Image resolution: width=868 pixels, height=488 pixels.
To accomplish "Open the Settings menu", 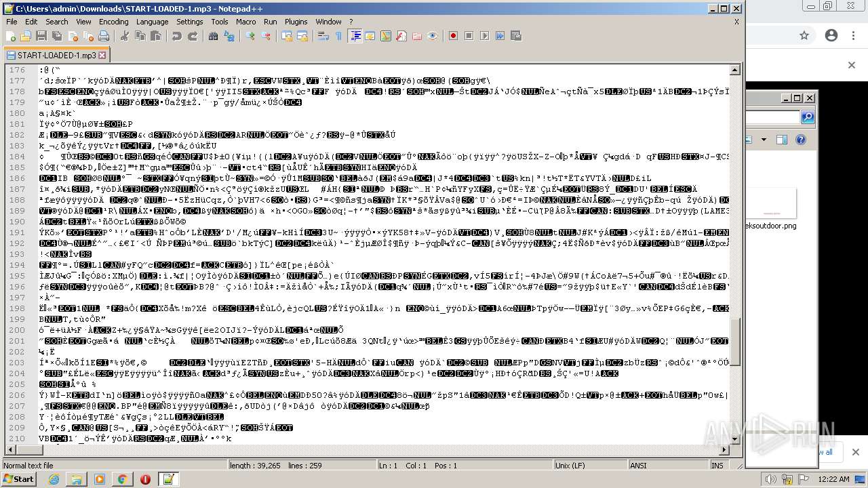I will coord(190,22).
